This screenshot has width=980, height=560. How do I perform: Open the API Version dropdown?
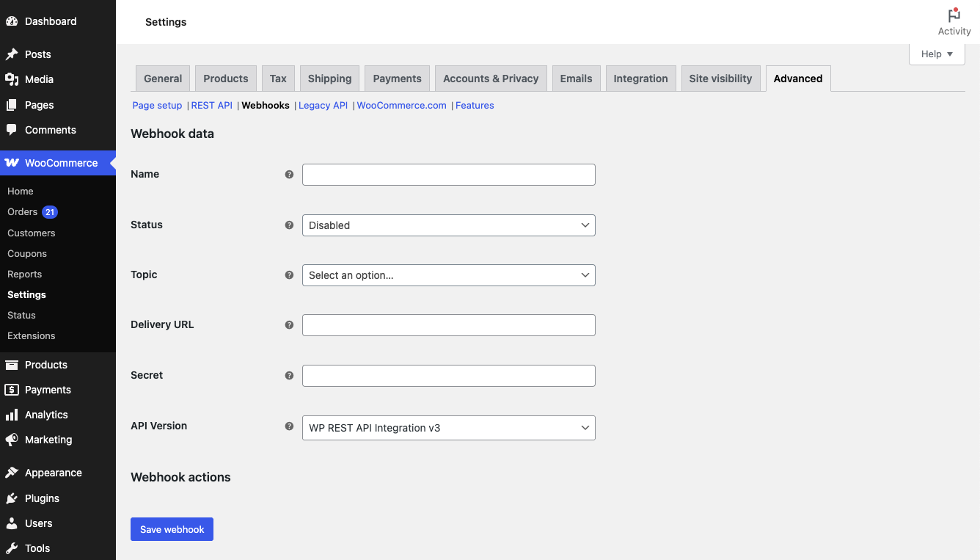[448, 427]
